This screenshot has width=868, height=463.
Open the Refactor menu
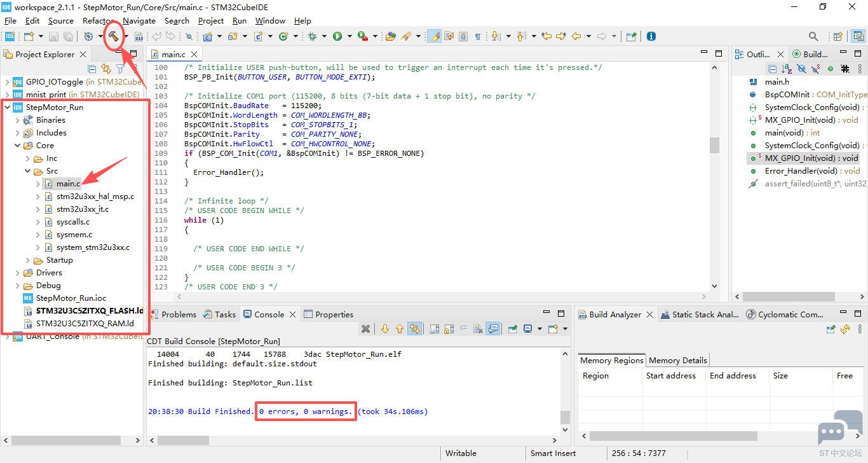pyautogui.click(x=99, y=20)
